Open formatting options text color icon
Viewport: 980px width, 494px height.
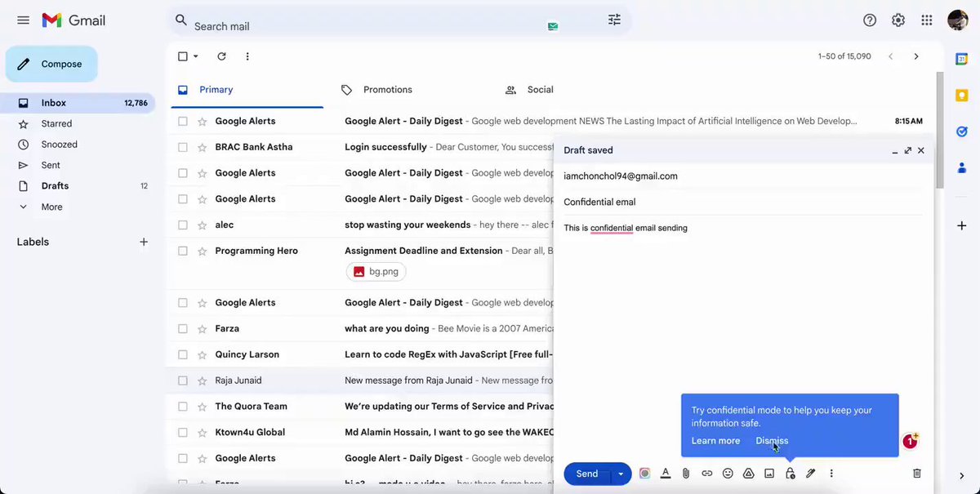(666, 474)
